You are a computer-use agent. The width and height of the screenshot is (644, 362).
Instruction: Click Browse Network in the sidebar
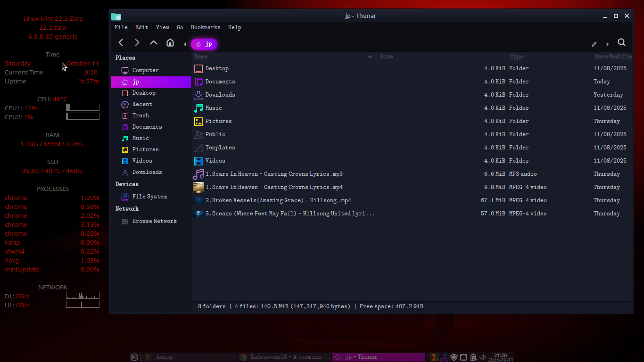tap(154, 221)
